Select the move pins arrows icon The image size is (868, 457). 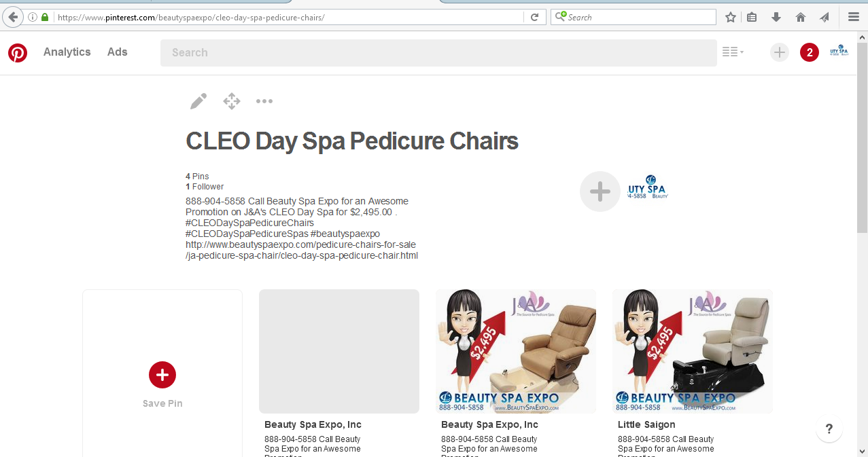pos(232,102)
